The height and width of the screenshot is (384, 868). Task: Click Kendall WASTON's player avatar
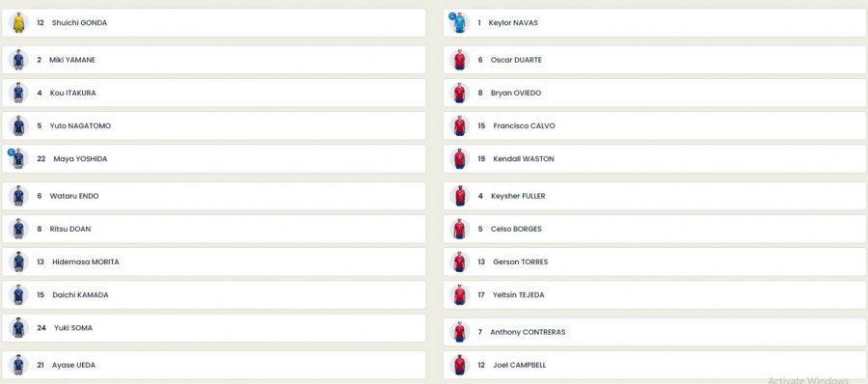point(459,159)
